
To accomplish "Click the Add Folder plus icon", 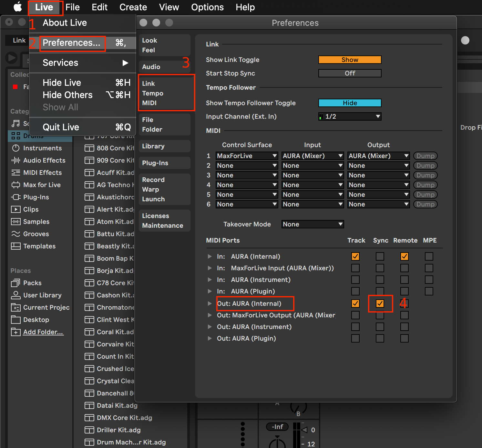I will (15, 332).
